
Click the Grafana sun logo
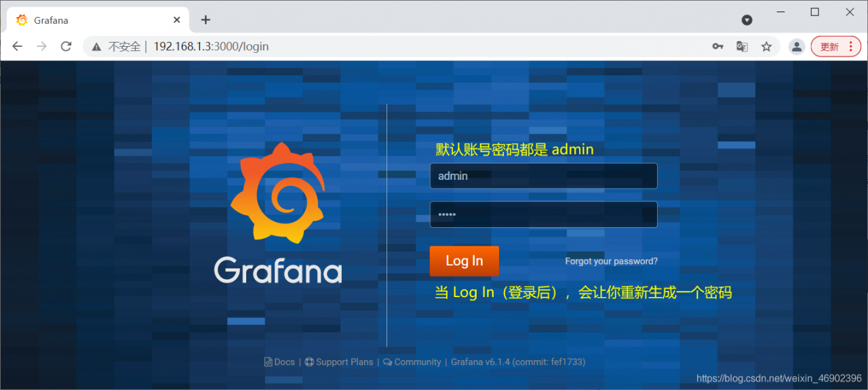tap(278, 192)
